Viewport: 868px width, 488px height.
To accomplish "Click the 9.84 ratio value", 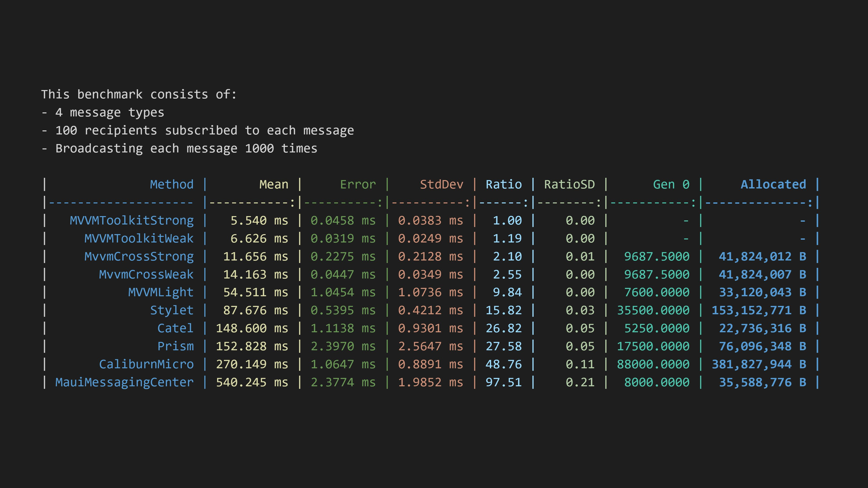I will coord(507,292).
